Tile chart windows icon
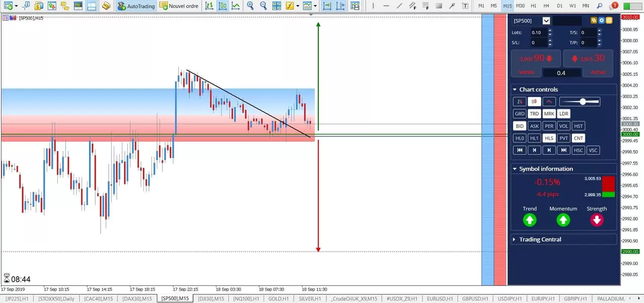 [277, 6]
